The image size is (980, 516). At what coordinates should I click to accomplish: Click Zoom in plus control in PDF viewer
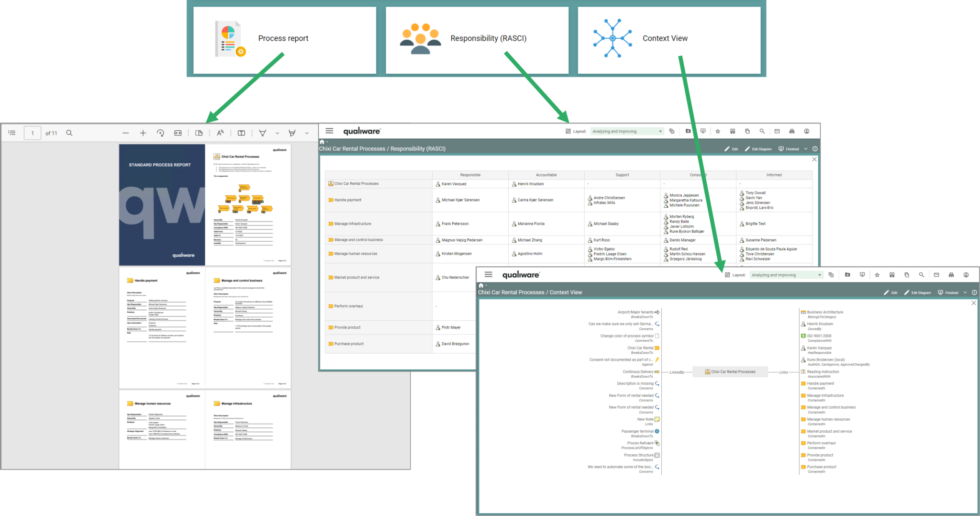[x=143, y=134]
